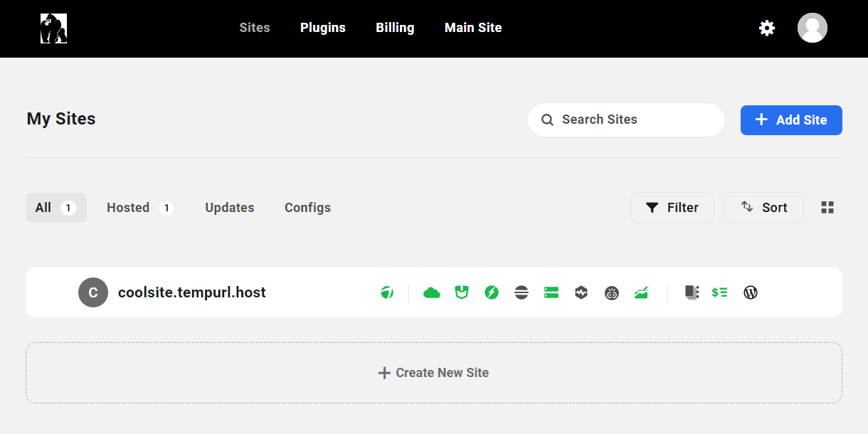The width and height of the screenshot is (868, 434).
Task: Open the Filter options
Action: click(x=672, y=208)
